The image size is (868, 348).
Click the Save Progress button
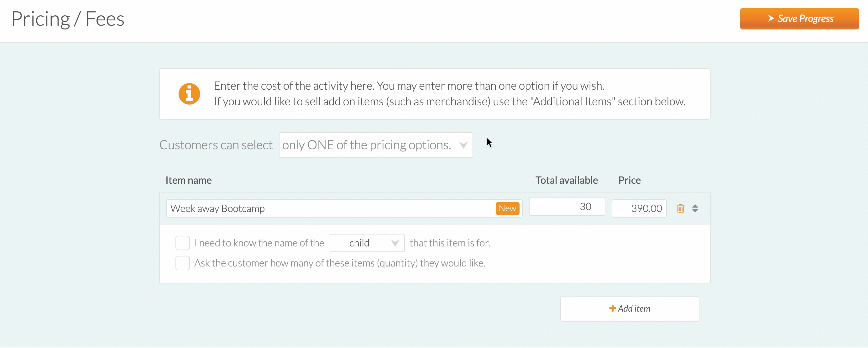click(799, 18)
